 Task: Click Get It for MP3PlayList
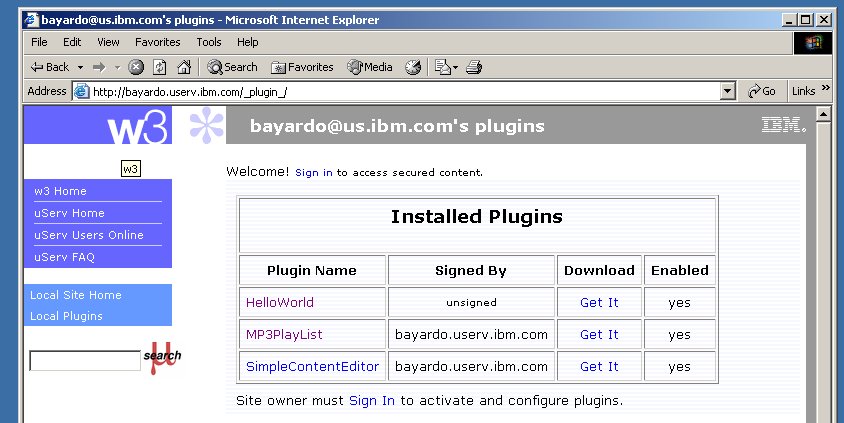[599, 334]
